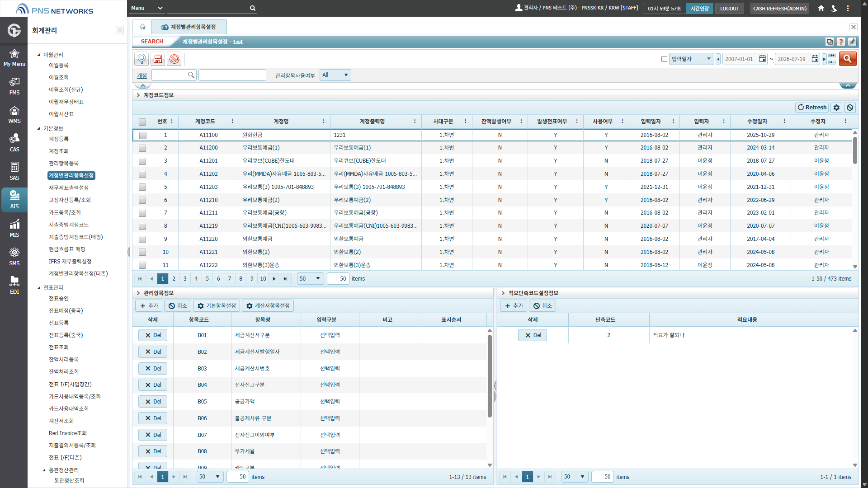The height and width of the screenshot is (488, 868).
Task: Click help question mark icon
Action: click(x=841, y=42)
